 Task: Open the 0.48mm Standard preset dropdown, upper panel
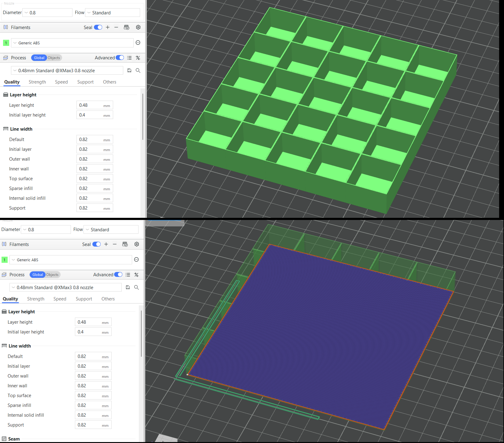67,70
